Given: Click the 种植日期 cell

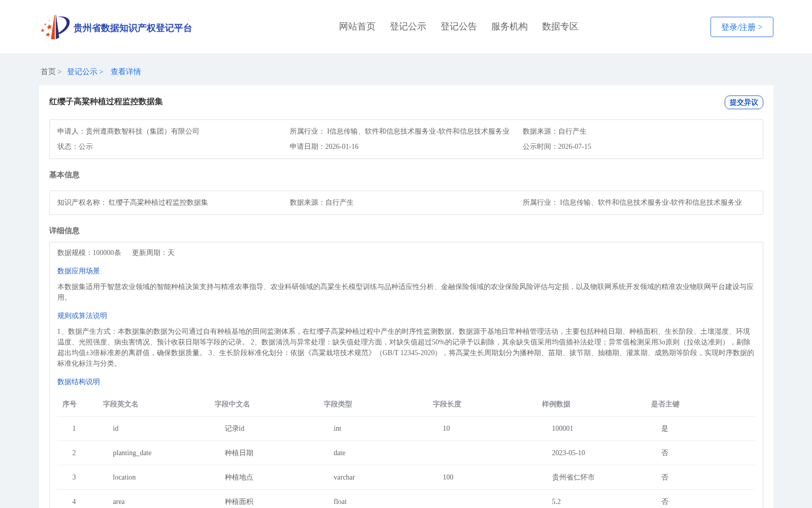Looking at the screenshot, I should [x=239, y=453].
